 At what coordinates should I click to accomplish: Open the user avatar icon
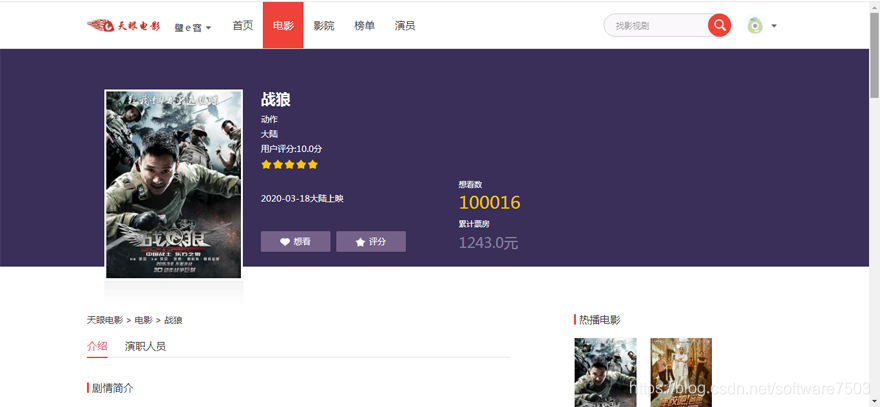[755, 25]
